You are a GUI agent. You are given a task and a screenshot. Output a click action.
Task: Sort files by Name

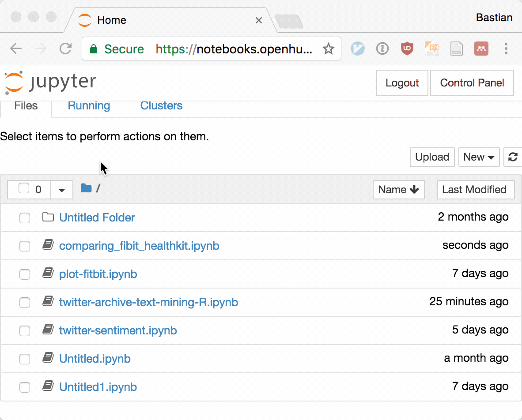point(398,190)
